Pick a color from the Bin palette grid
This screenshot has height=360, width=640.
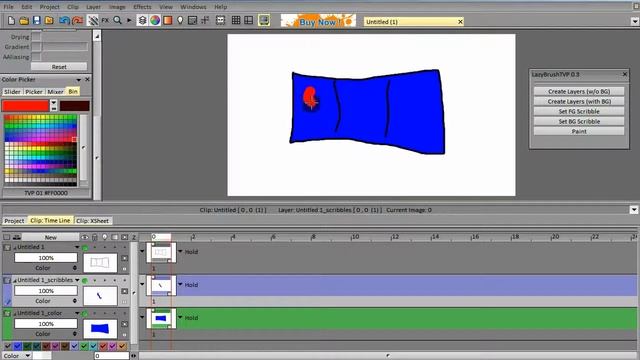coord(40,150)
